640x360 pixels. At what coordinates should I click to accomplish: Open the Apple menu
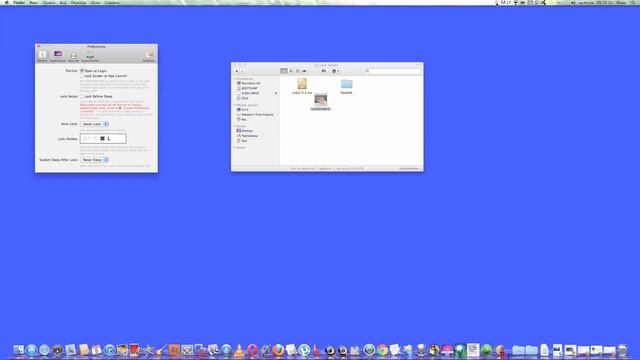tap(6, 2)
